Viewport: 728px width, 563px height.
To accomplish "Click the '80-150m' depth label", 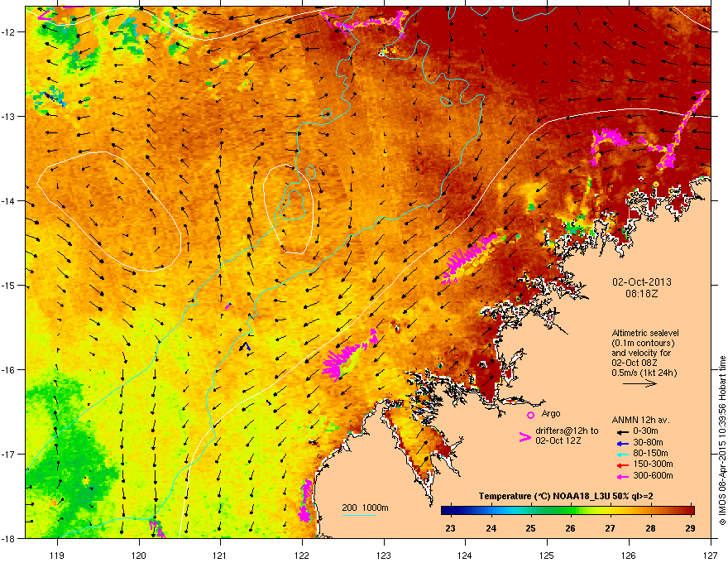I will (x=650, y=453).
